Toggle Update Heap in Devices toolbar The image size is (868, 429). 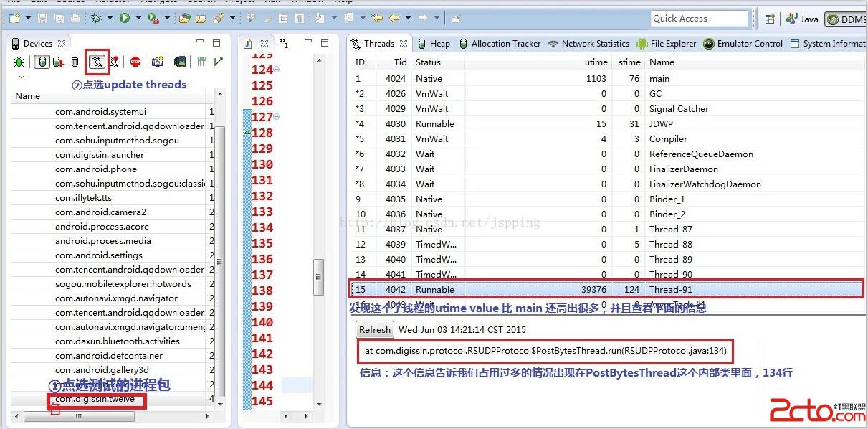(42, 62)
